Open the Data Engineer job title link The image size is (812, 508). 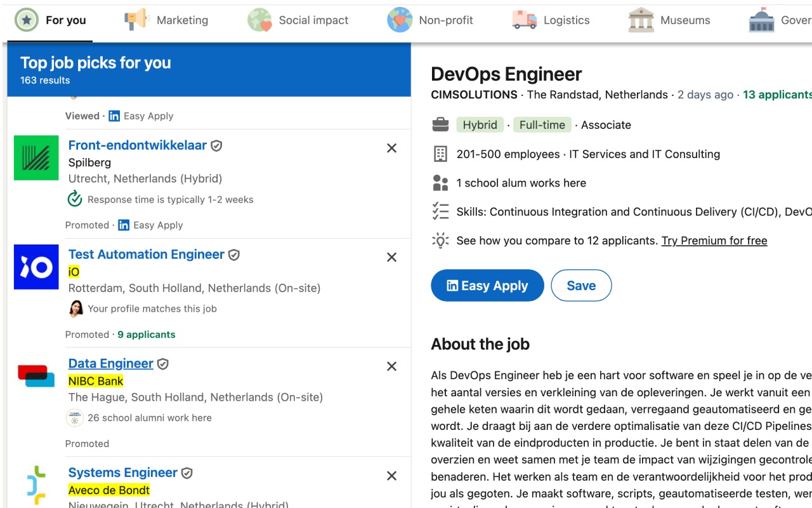[x=111, y=364]
